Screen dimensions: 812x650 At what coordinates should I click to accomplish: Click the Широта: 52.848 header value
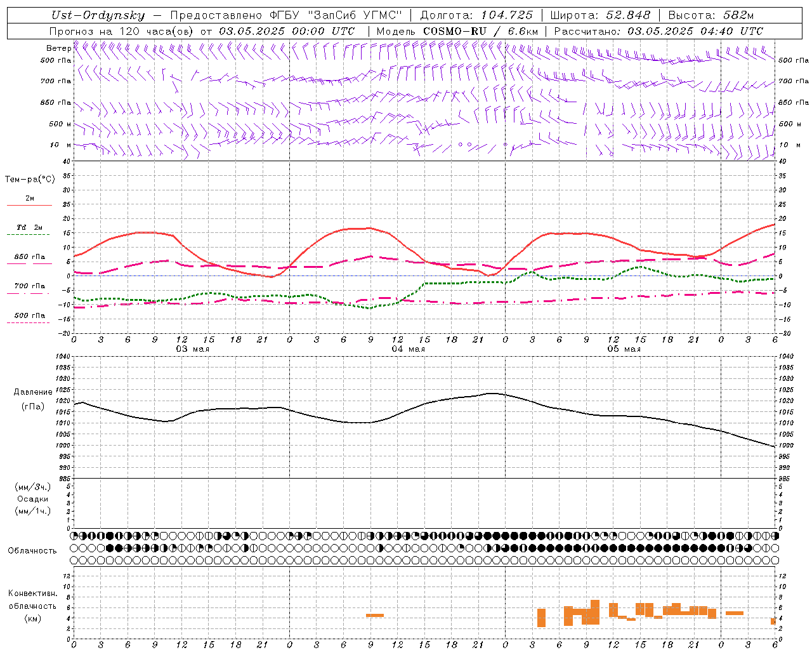point(601,15)
